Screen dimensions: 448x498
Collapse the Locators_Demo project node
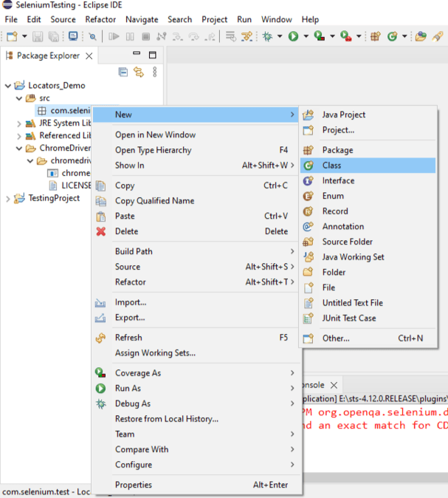click(x=8, y=86)
